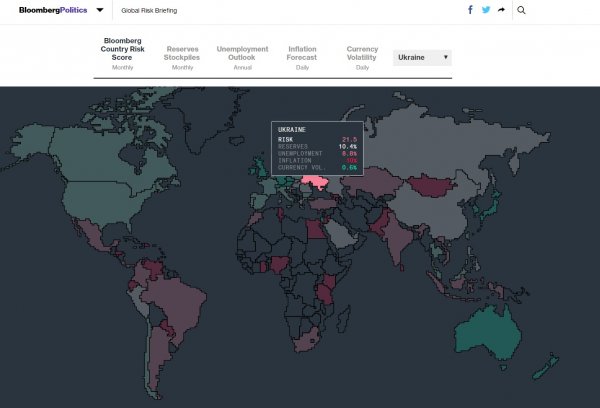Viewport: 600px width, 408px height.
Task: Click Kazakhstan on the map
Action: click(373, 181)
